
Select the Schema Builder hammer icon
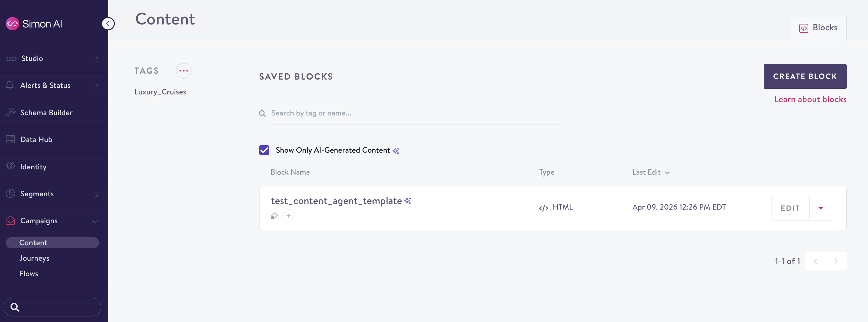(x=11, y=112)
